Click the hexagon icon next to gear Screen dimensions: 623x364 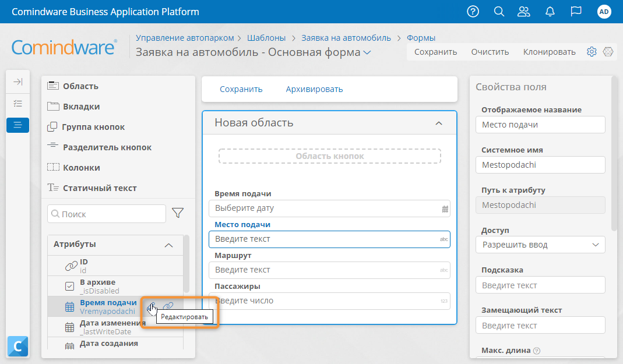coord(608,52)
